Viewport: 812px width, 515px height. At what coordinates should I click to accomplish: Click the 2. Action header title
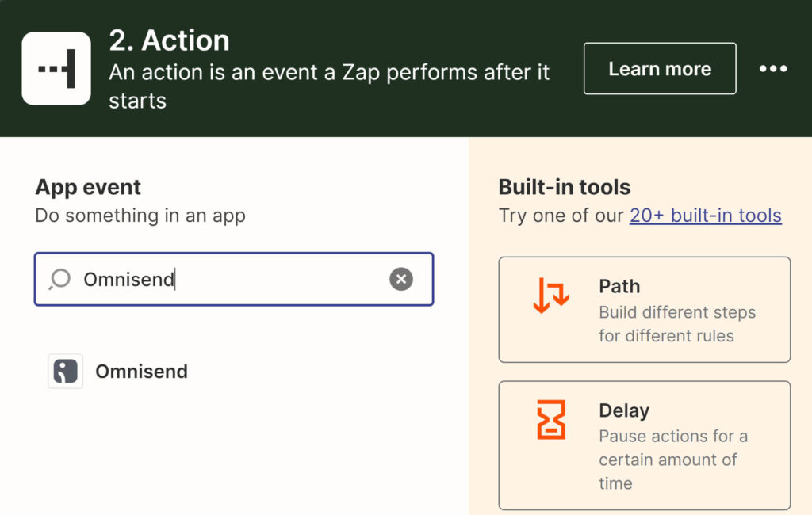coord(170,40)
